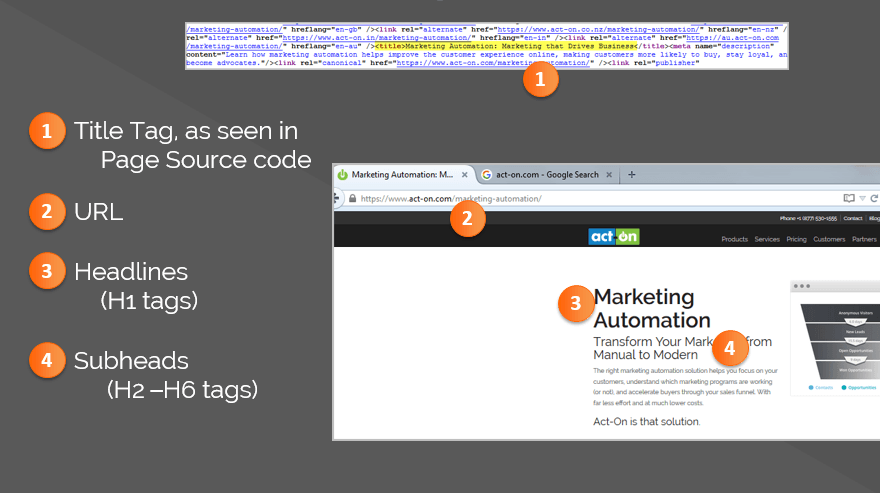880x493 pixels.
Task: Click the orange number 1 circle beside Title Tag
Action: click(x=45, y=131)
